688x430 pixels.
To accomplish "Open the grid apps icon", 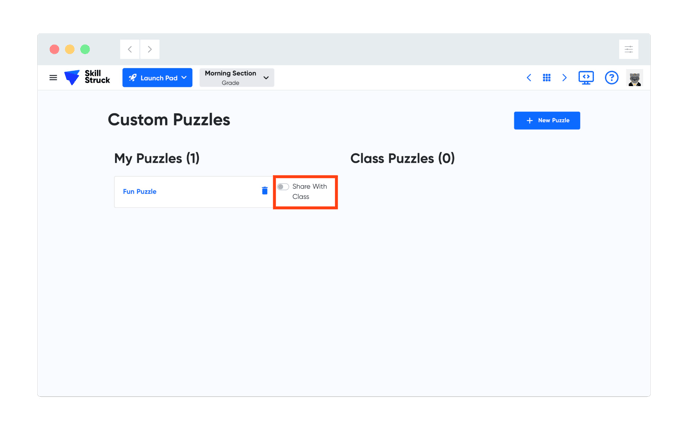I will [x=546, y=78].
